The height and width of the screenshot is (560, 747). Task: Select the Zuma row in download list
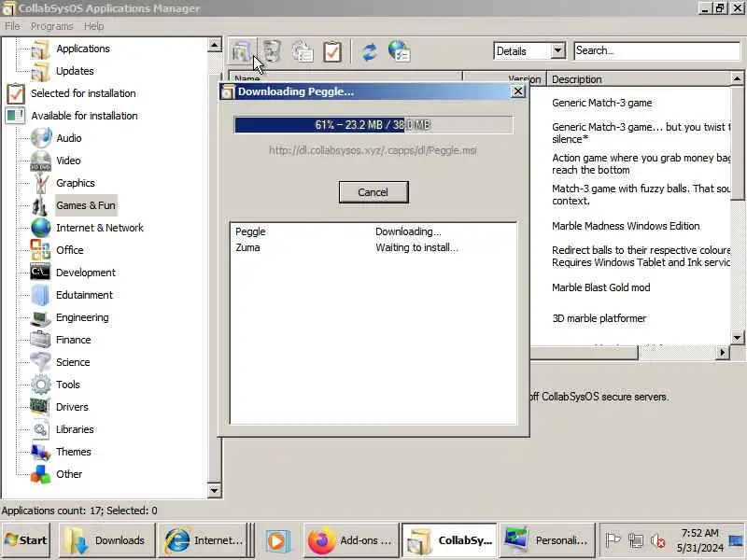[373, 247]
